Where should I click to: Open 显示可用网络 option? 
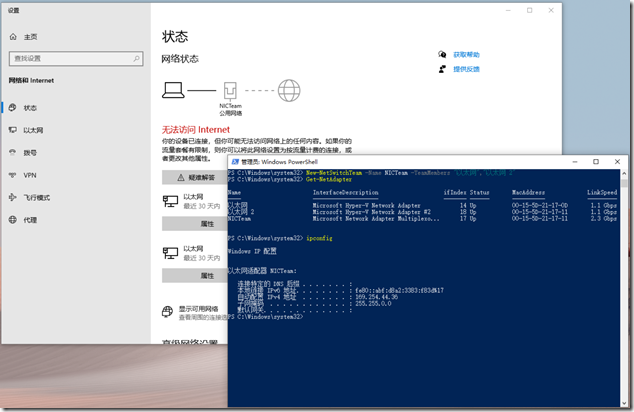[199, 309]
